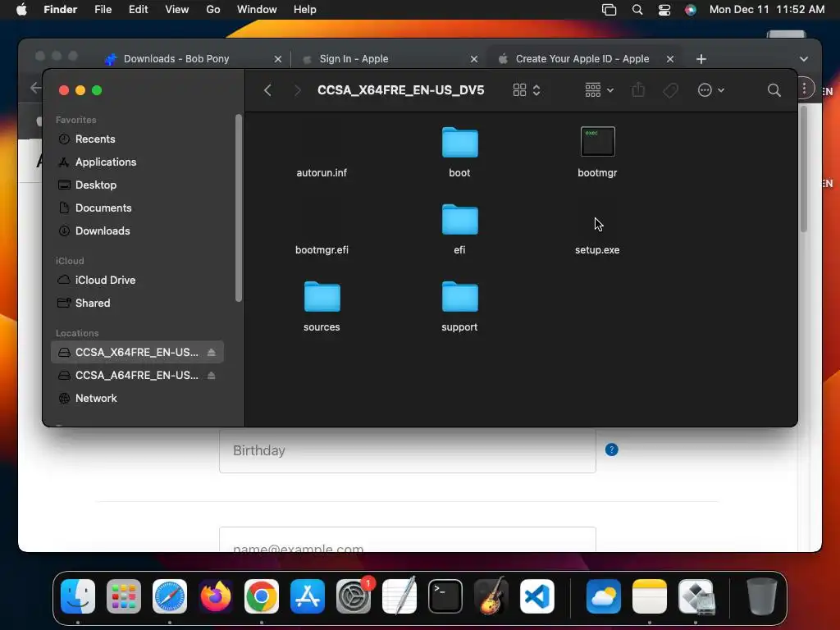Open the Go menu
This screenshot has width=840, height=630.
pyautogui.click(x=213, y=10)
